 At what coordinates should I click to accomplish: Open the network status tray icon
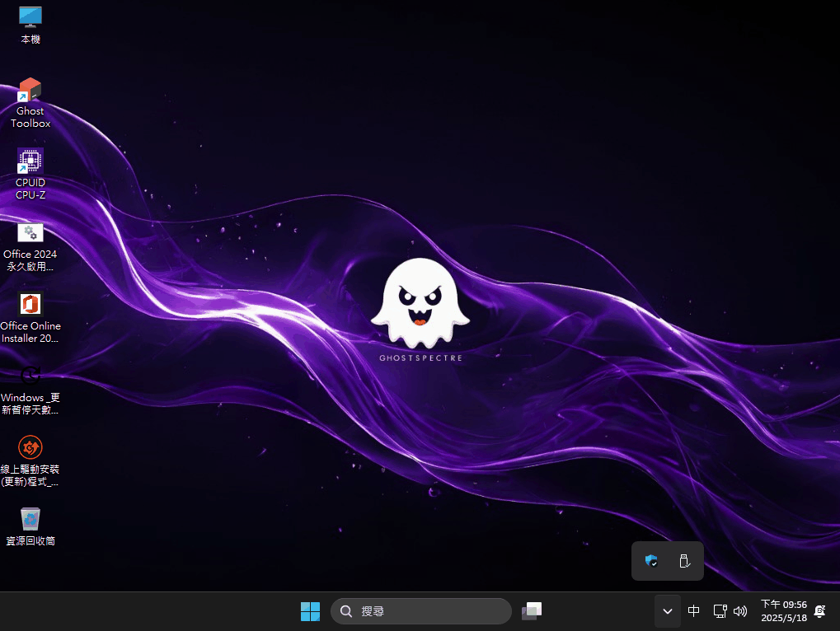720,611
